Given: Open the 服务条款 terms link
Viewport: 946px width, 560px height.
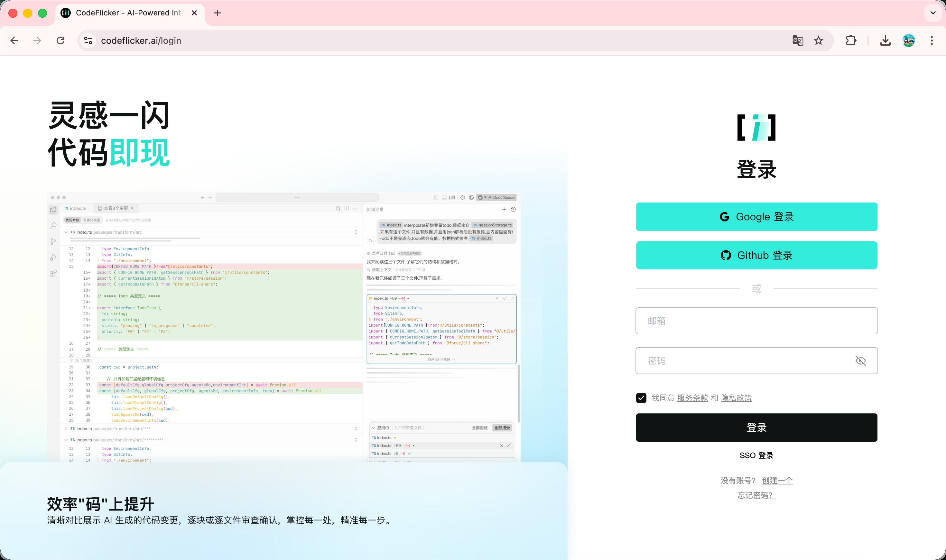Looking at the screenshot, I should click(692, 398).
